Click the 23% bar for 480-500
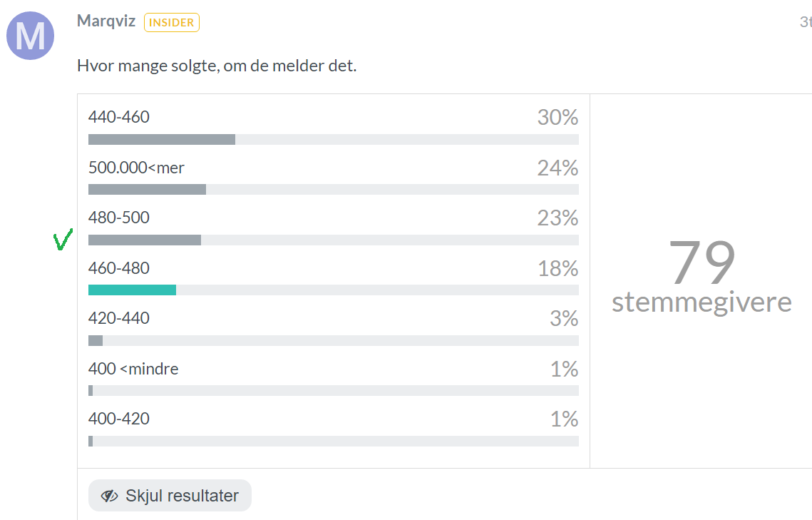 point(334,240)
